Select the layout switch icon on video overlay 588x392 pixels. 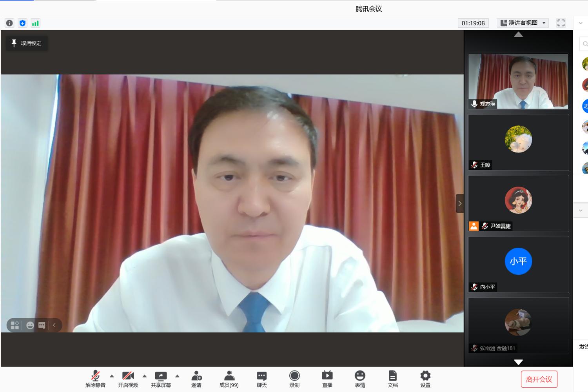[x=15, y=325]
